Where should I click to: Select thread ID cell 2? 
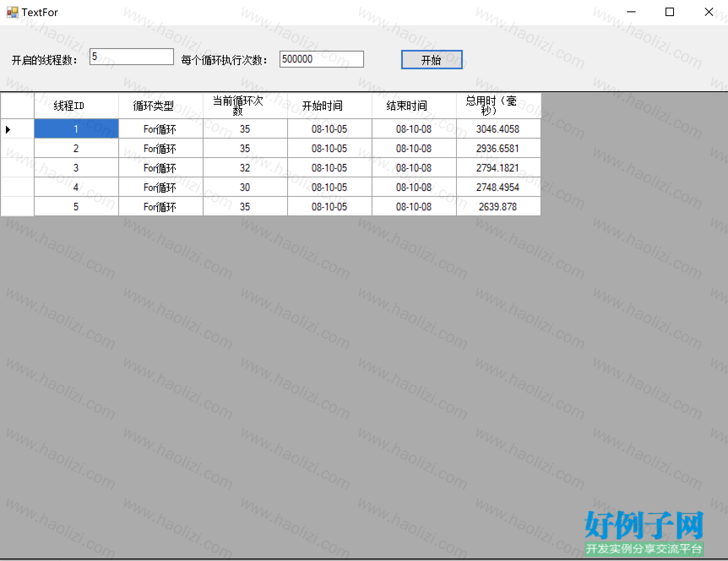point(76,148)
